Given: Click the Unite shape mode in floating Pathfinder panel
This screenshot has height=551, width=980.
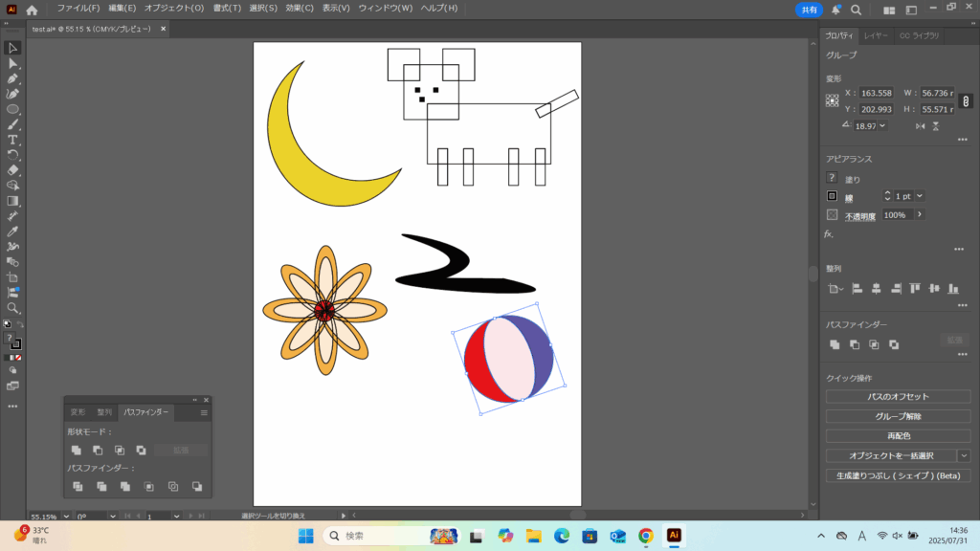Looking at the screenshot, I should tap(77, 450).
